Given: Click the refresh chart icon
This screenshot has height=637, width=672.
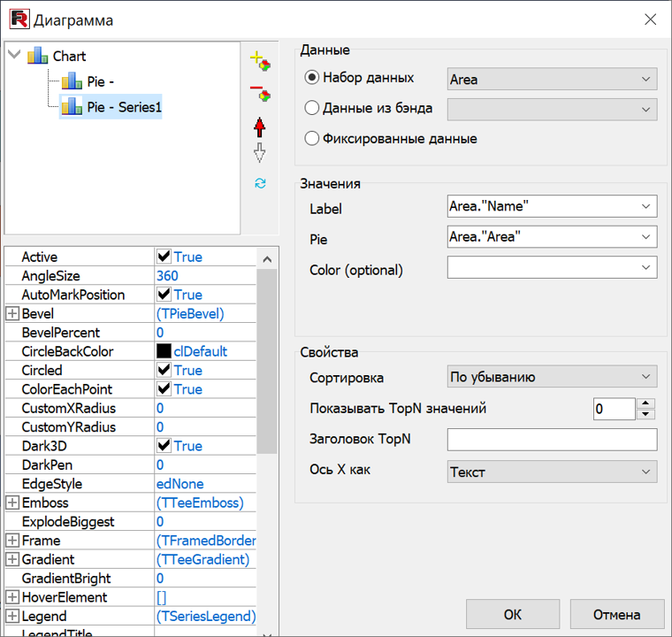Looking at the screenshot, I should pos(259,183).
